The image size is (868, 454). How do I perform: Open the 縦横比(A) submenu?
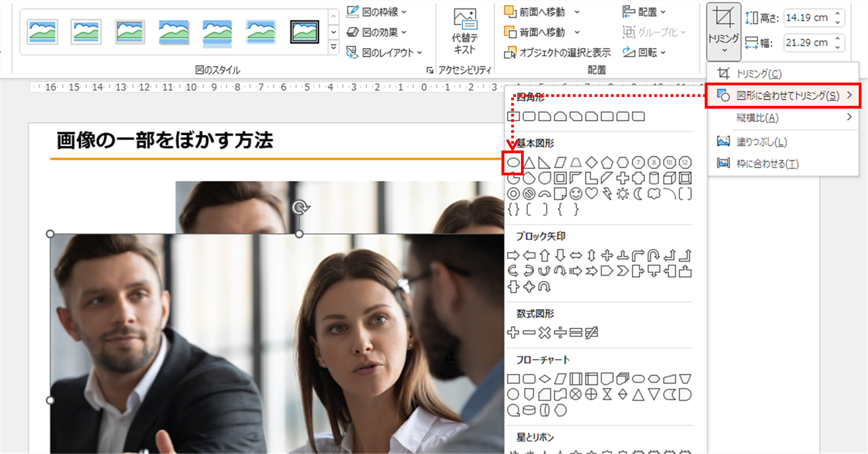[x=758, y=117]
